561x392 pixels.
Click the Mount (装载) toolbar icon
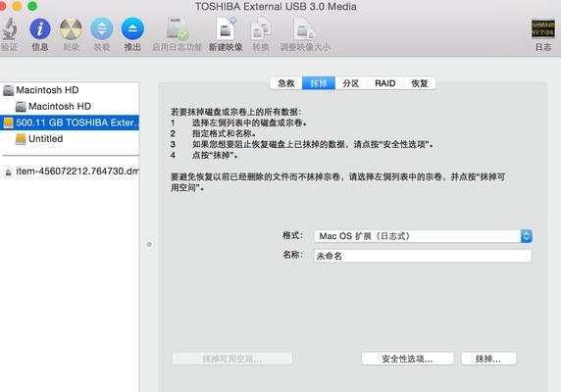click(x=102, y=29)
